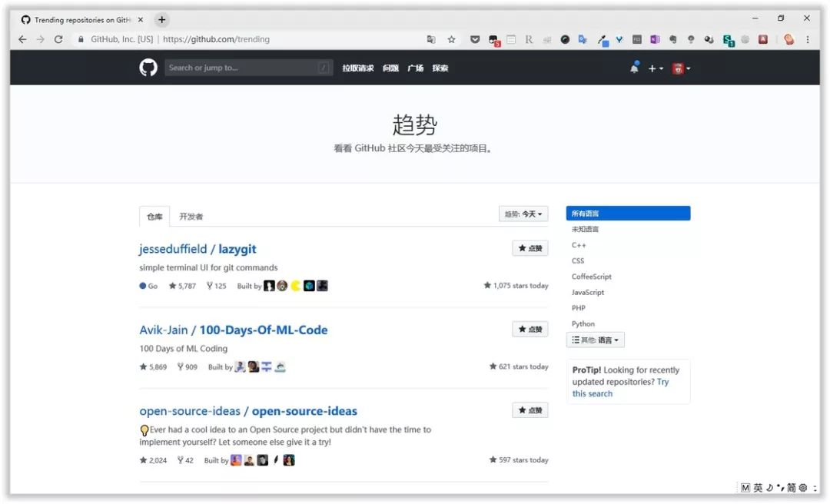Focus the 'Search or jump to...' field
The image size is (830, 504).
pos(248,68)
